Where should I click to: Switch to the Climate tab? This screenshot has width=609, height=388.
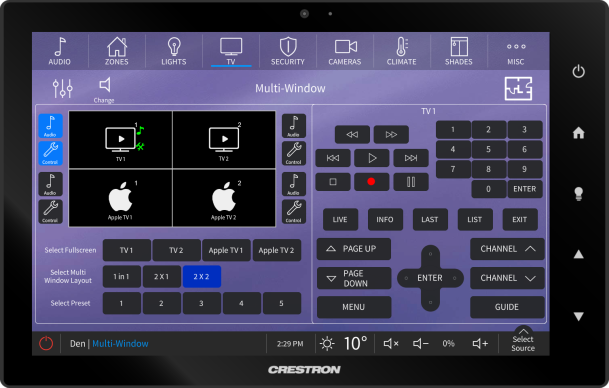[x=402, y=51]
